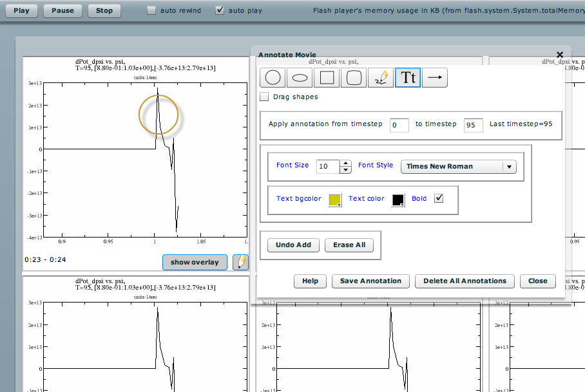This screenshot has height=392, width=585.
Task: Toggle the auto rewind checkbox
Action: [151, 10]
